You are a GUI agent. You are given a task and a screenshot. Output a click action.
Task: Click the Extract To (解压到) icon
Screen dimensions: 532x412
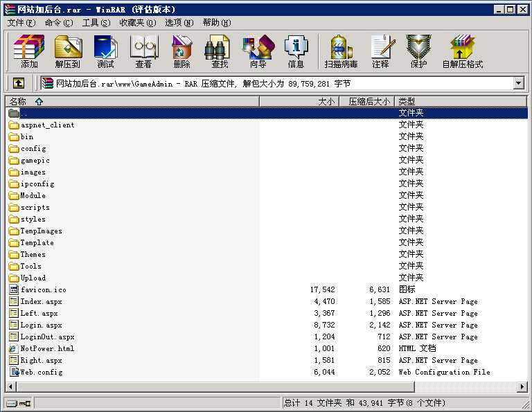[x=68, y=51]
